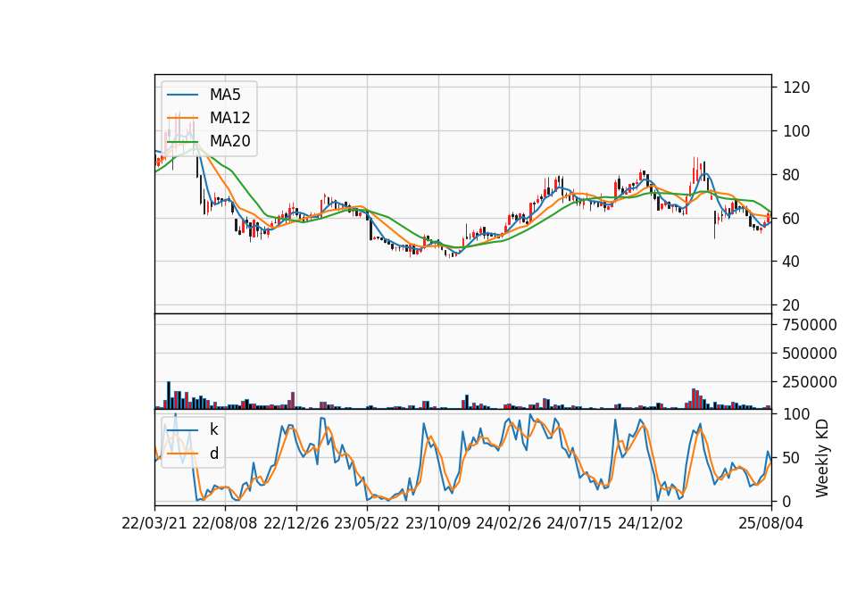Image resolution: width=857 pixels, height=616 pixels.
Task: Click the blue MA5 legend line sample
Action: [x=182, y=96]
